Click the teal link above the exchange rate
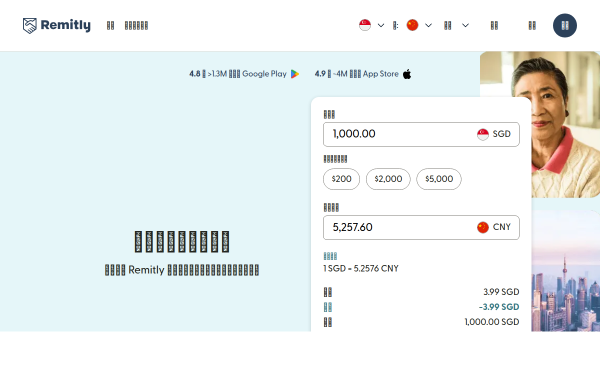The image size is (600, 375). coord(330,256)
